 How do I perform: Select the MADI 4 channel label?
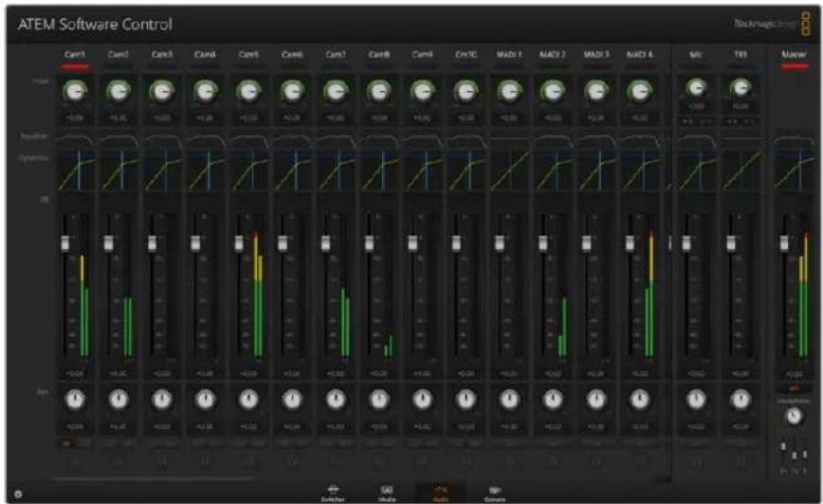coord(639,55)
